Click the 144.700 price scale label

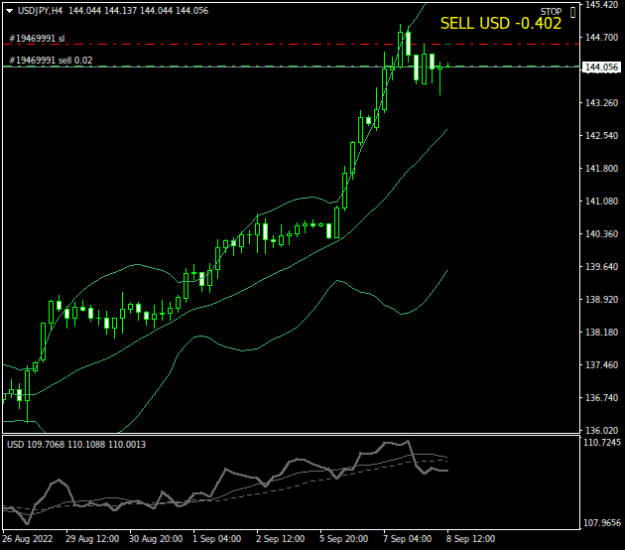pos(601,37)
